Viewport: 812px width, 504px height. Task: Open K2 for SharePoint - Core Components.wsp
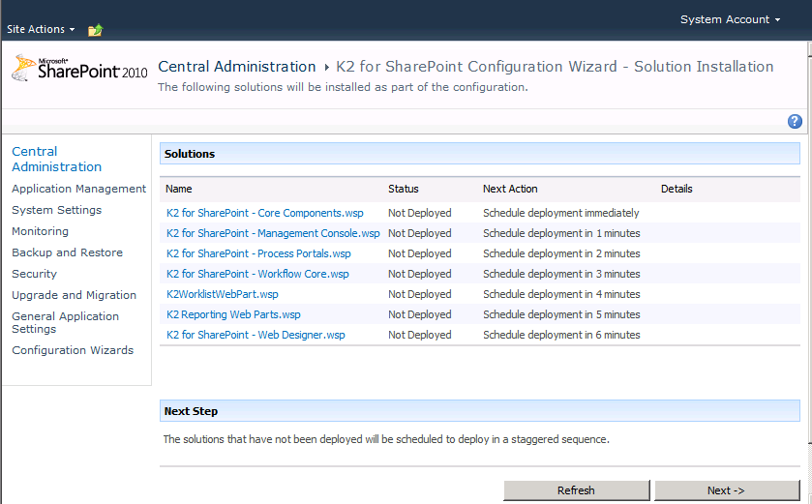(264, 213)
